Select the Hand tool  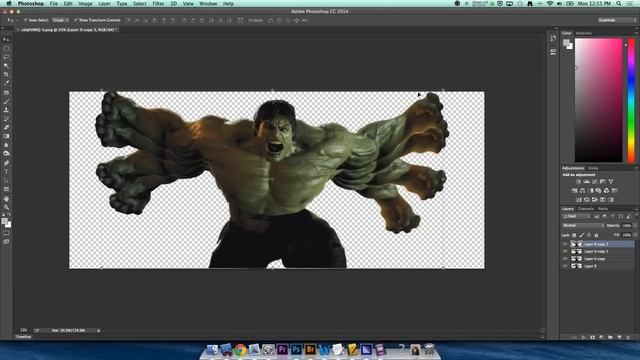pyautogui.click(x=6, y=199)
